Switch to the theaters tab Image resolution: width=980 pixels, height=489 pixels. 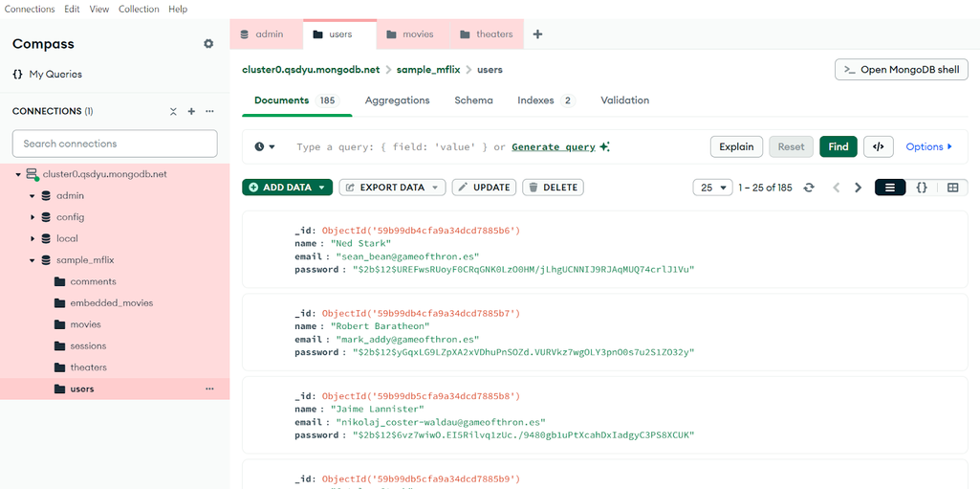pyautogui.click(x=487, y=34)
